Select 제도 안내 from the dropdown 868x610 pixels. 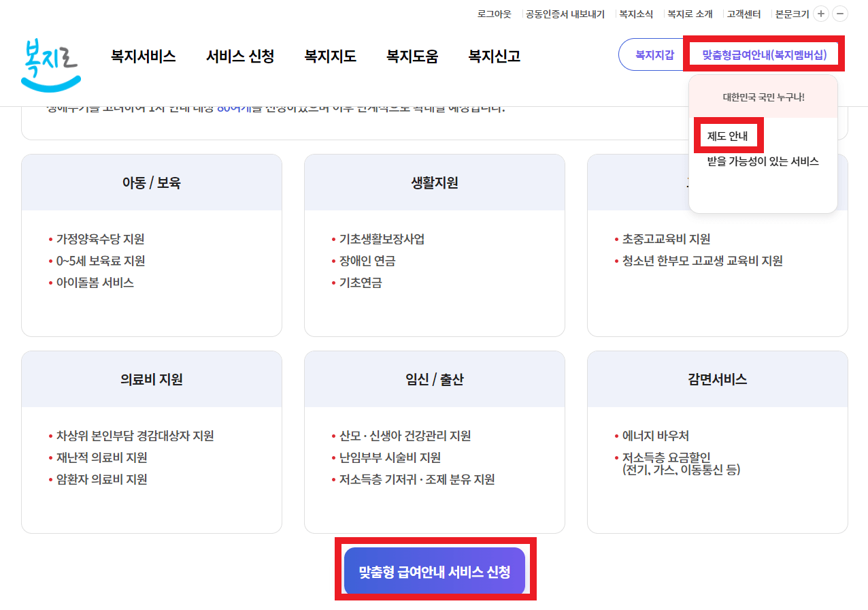coord(728,135)
